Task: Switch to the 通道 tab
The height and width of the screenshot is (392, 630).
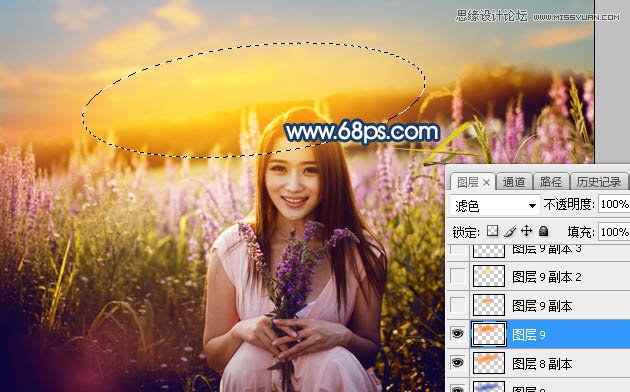Action: 514,182
